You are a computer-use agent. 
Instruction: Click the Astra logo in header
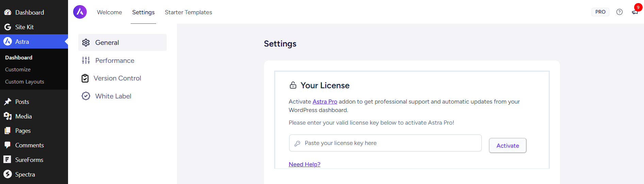80,12
